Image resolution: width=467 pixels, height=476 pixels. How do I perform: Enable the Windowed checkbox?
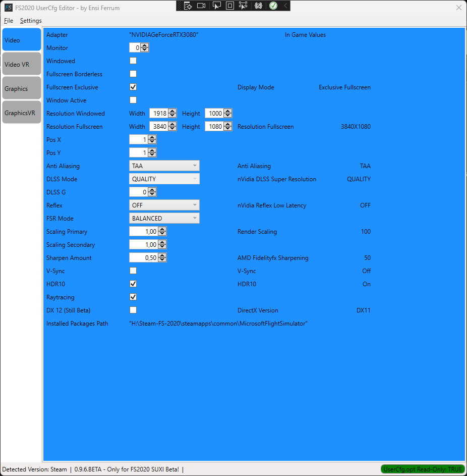pos(133,61)
